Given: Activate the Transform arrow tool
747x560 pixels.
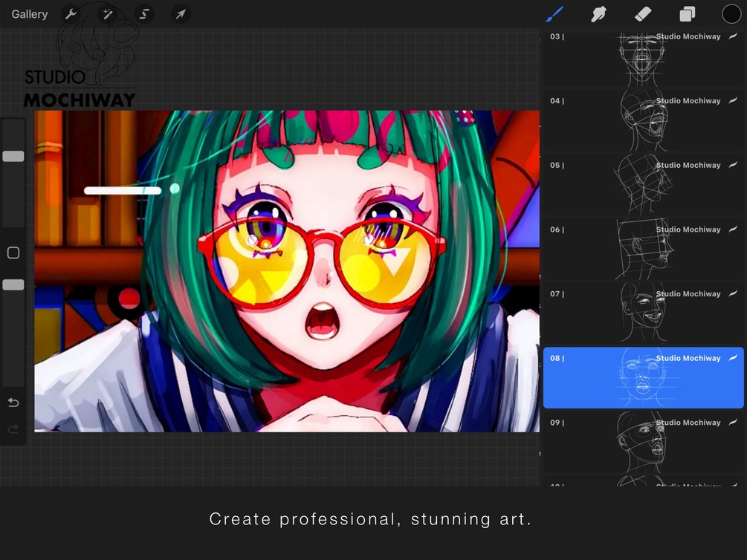Looking at the screenshot, I should 181,14.
